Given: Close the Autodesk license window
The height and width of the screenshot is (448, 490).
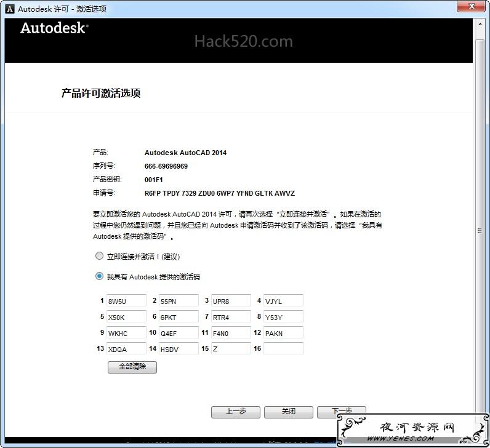Looking at the screenshot, I should click(472, 6).
